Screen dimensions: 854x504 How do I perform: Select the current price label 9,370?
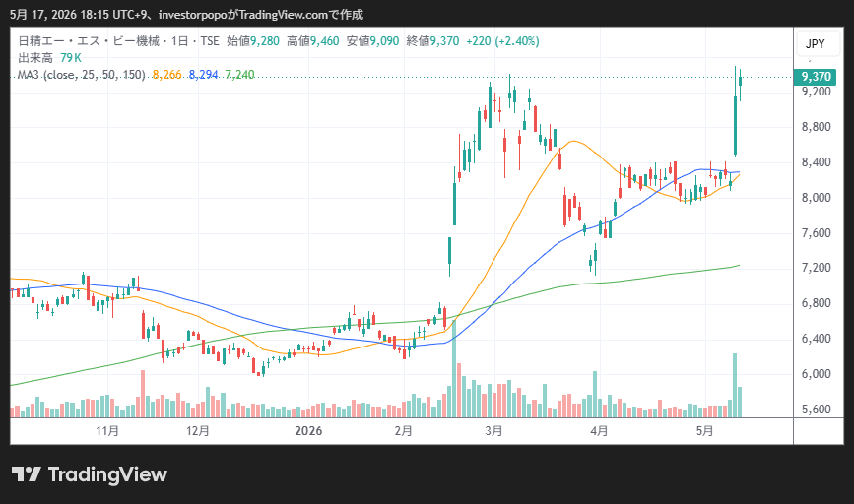(x=815, y=76)
